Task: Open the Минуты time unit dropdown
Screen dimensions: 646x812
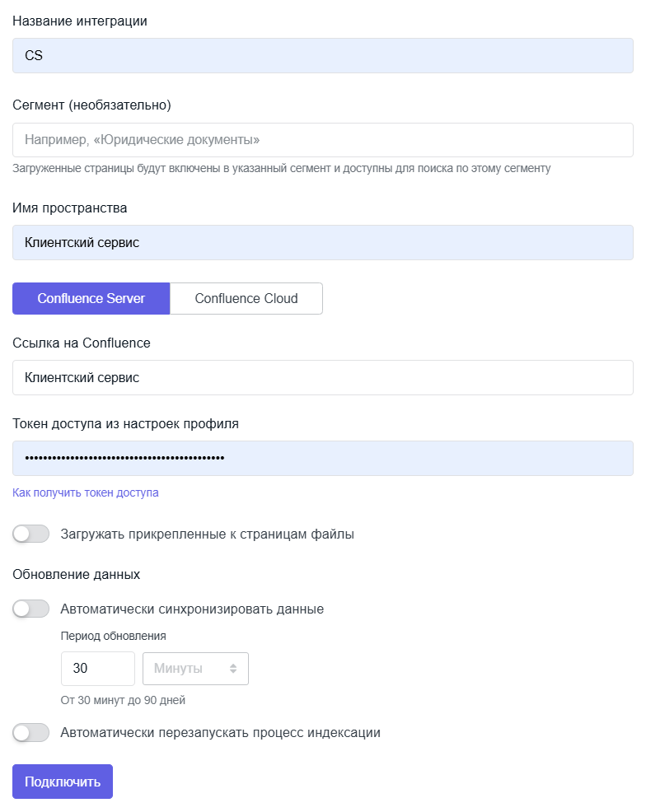Action: (x=195, y=669)
